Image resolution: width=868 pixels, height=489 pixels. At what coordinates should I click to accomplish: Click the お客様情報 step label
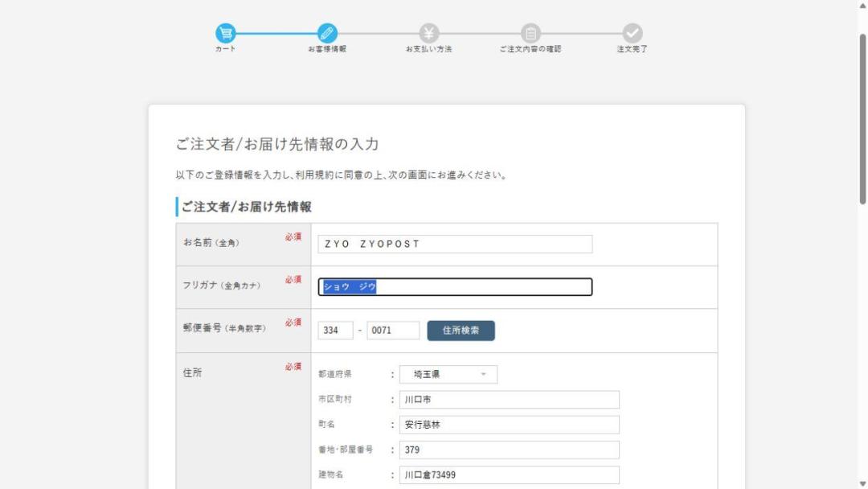click(327, 49)
